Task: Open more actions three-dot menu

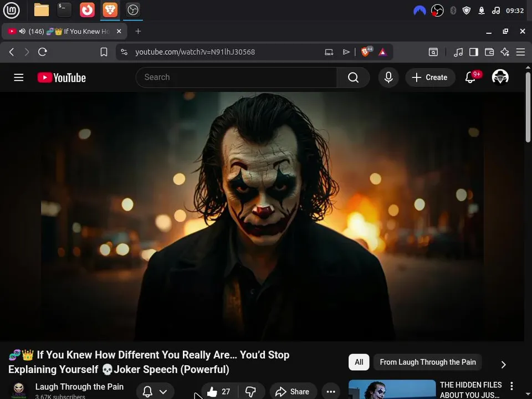Action: [331, 392]
